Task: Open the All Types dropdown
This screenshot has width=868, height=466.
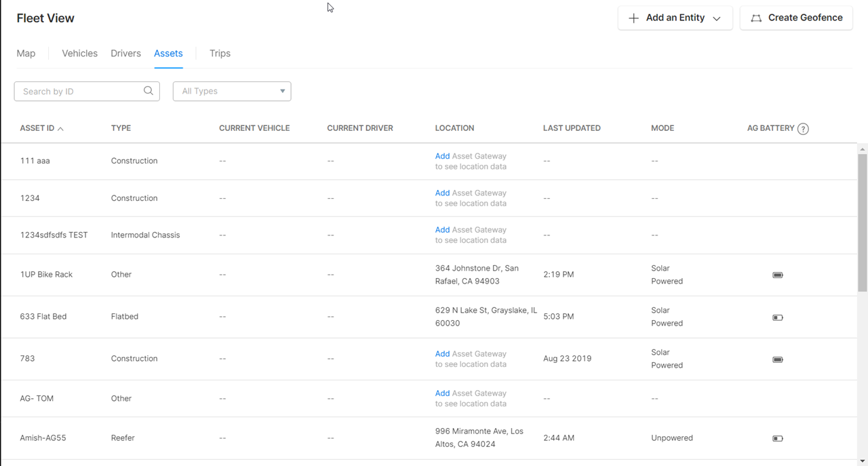Action: click(x=232, y=91)
